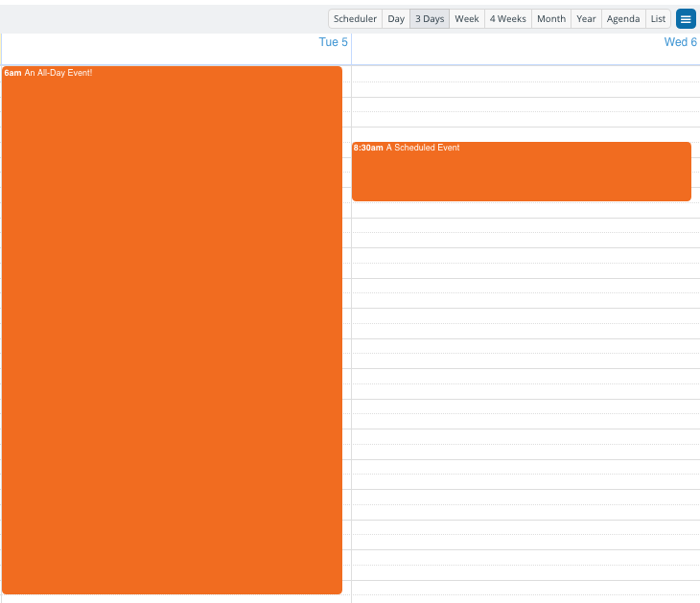Open the List view
Screen dimensions: 700x603
(658, 19)
